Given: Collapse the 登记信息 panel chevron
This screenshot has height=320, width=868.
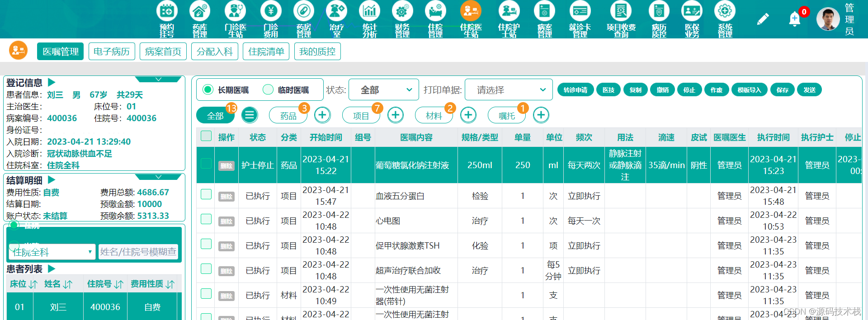Looking at the screenshot, I should coord(158,80).
